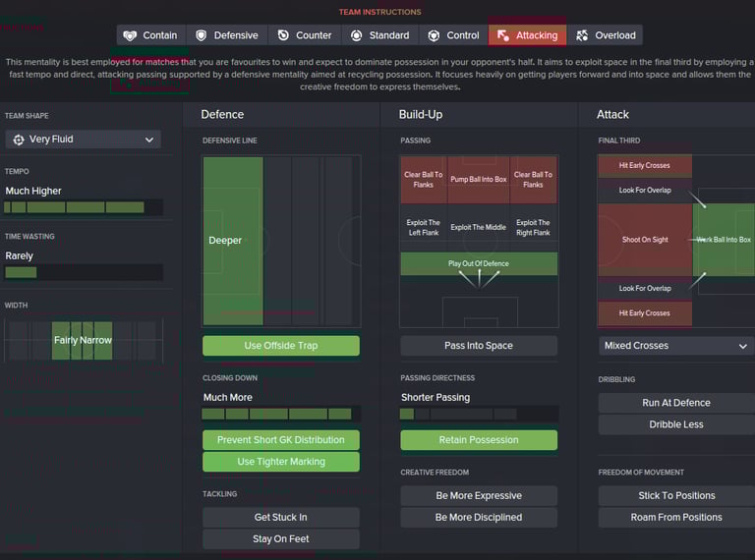The width and height of the screenshot is (755, 560).
Task: Expand the Very Fluid dropdown chevron
Action: click(x=149, y=140)
